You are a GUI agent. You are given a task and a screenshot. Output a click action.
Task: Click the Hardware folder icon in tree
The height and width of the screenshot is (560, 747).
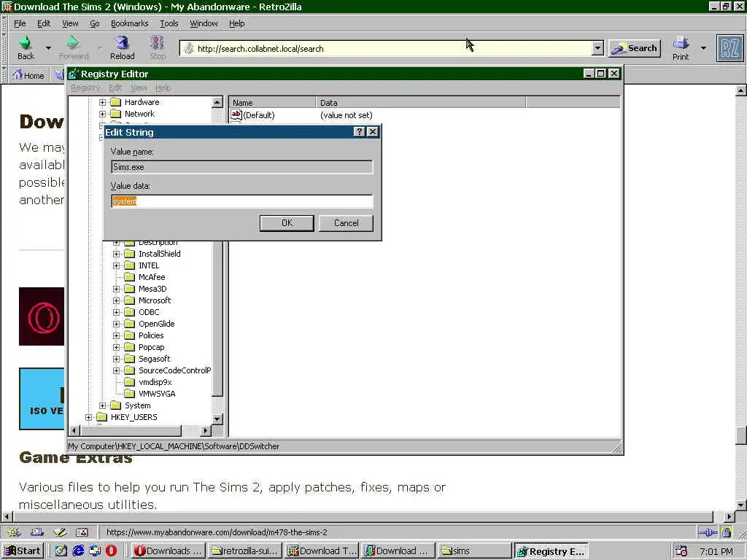(116, 102)
